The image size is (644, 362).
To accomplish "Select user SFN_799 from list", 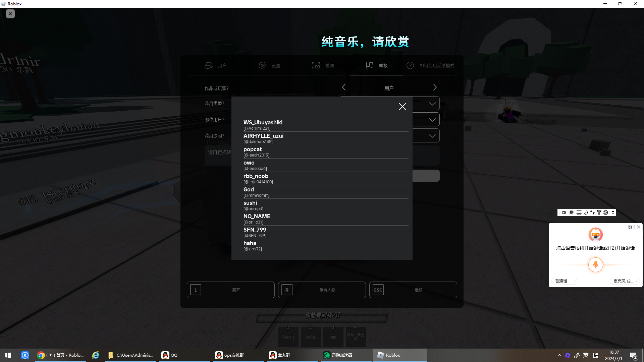I will (326, 232).
